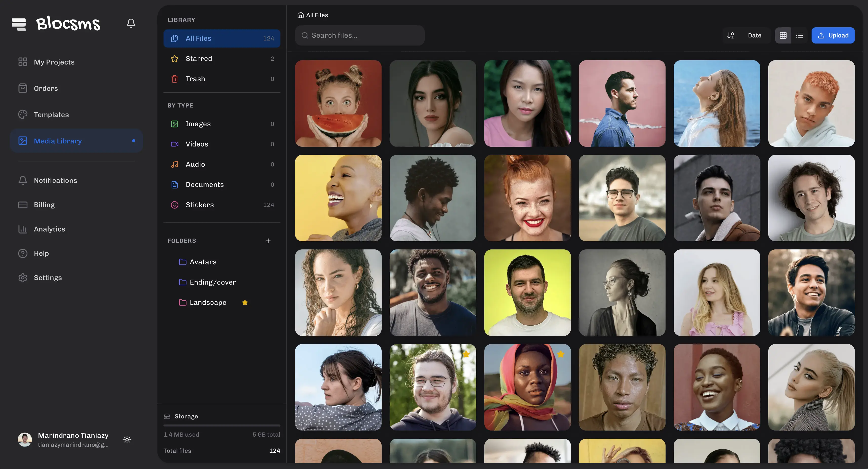The width and height of the screenshot is (868, 469).
Task: Open the Date sort dropdown
Action: tap(754, 35)
